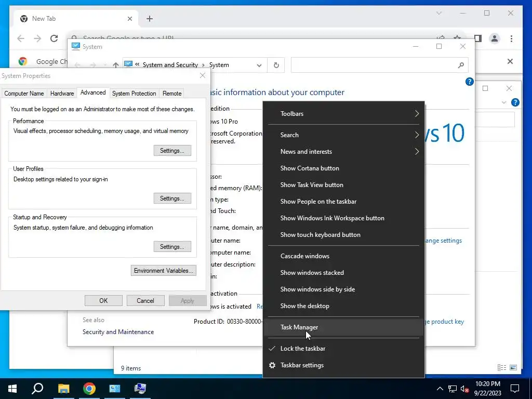
Task: Click the Change settings link
Action: (443, 241)
